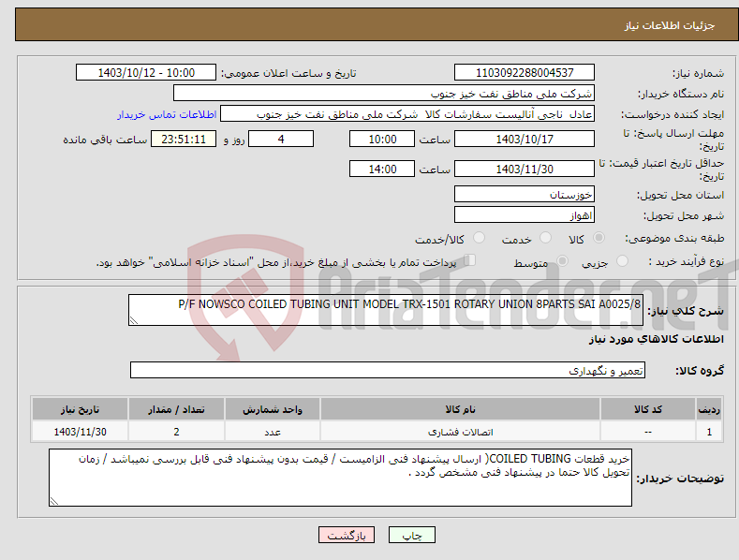Screen dimensions: 739x560
Task: Click the واحد شمارش column header
Action: 273,409
